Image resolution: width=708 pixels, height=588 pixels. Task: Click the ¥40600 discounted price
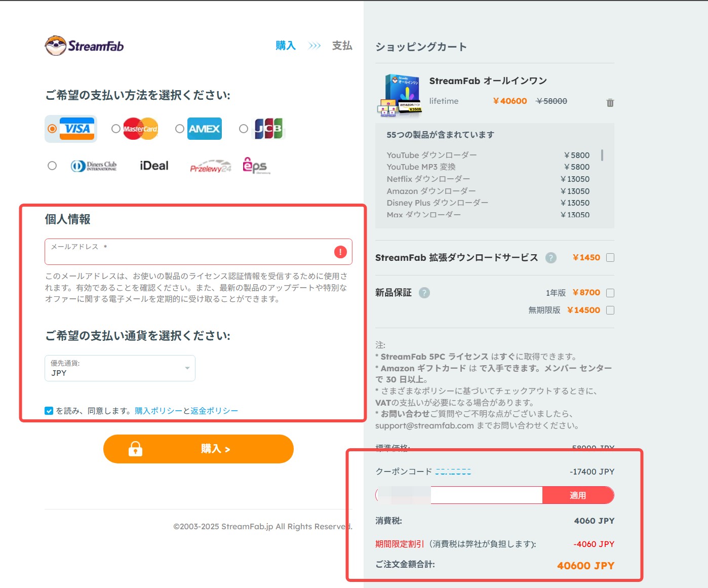[x=510, y=101]
